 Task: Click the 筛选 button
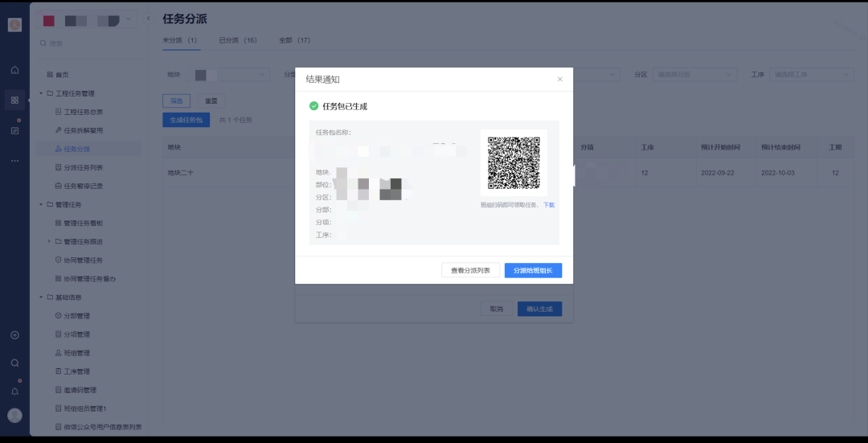tap(176, 100)
